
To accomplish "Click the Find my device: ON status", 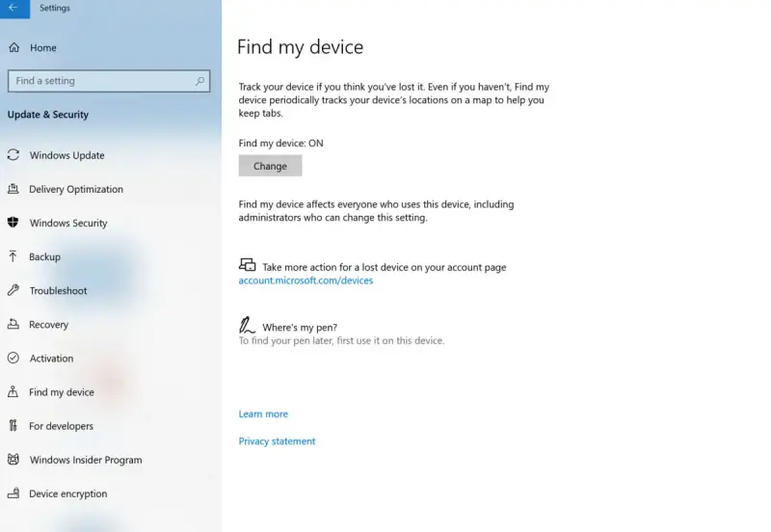I will click(x=281, y=143).
